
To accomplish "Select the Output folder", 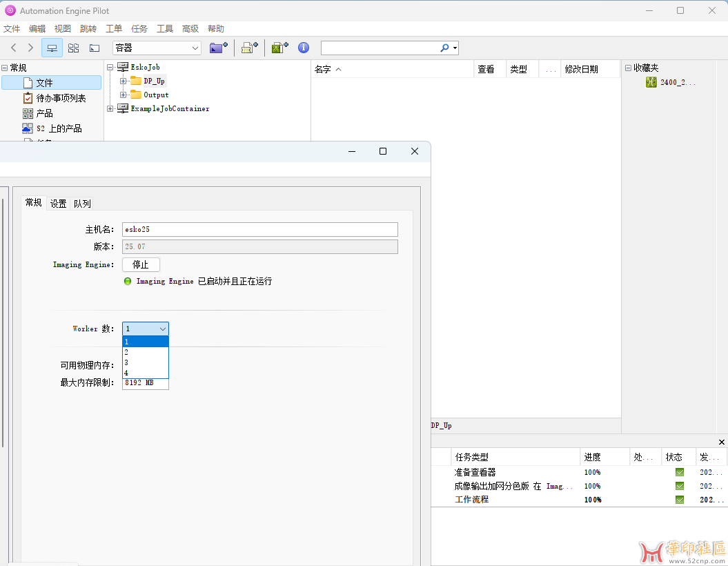I will pyautogui.click(x=156, y=95).
